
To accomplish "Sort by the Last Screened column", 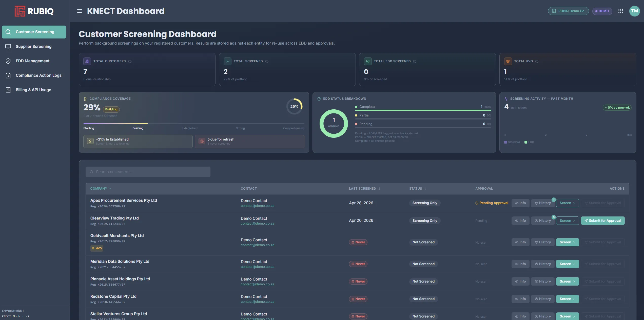I will (364, 189).
